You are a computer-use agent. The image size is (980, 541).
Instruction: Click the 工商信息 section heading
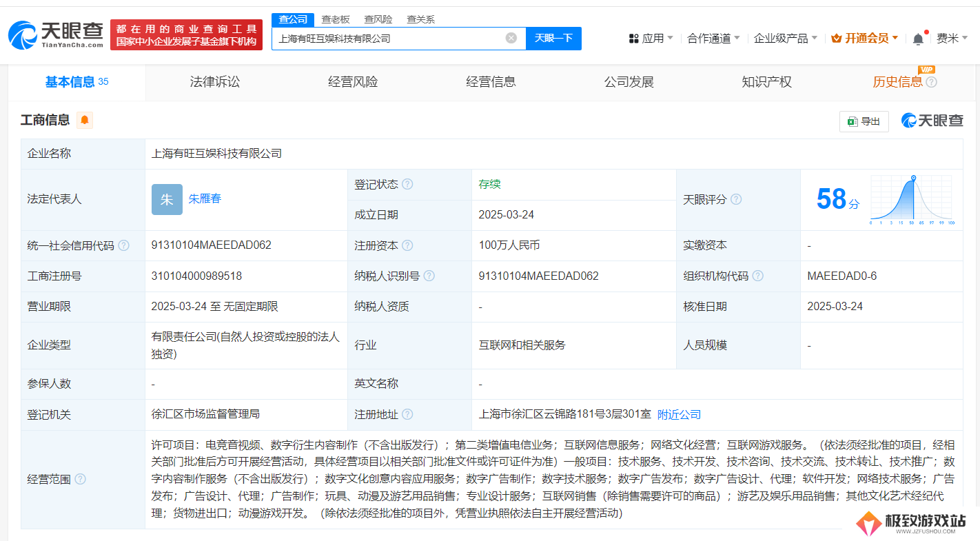click(x=45, y=120)
